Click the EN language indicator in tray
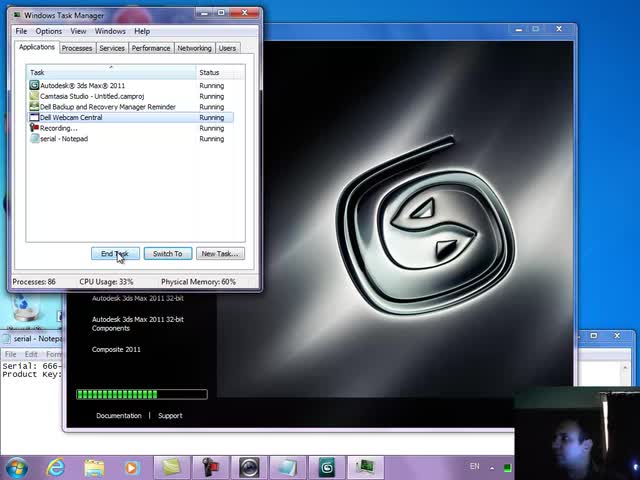The width and height of the screenshot is (640, 480). [x=475, y=466]
